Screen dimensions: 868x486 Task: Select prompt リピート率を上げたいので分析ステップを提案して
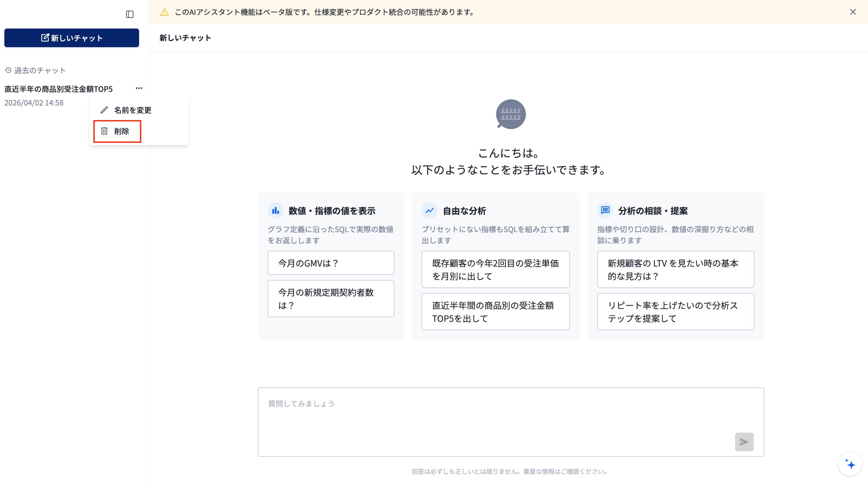coord(676,312)
